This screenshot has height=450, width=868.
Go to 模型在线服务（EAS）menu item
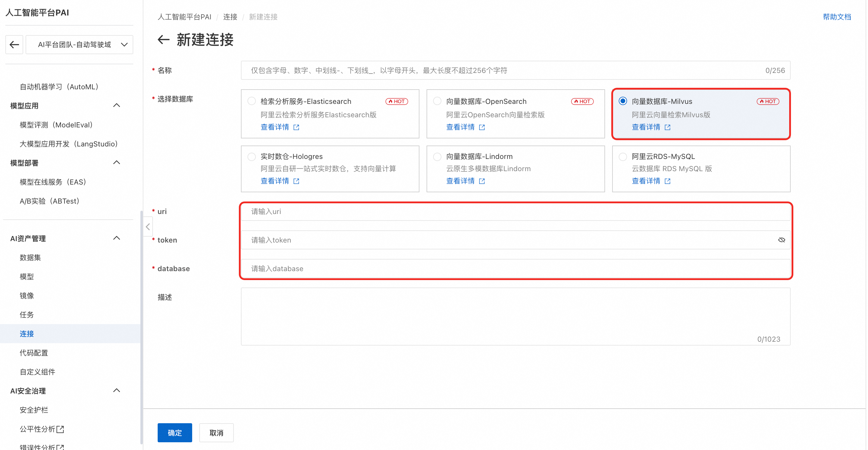[x=53, y=182]
